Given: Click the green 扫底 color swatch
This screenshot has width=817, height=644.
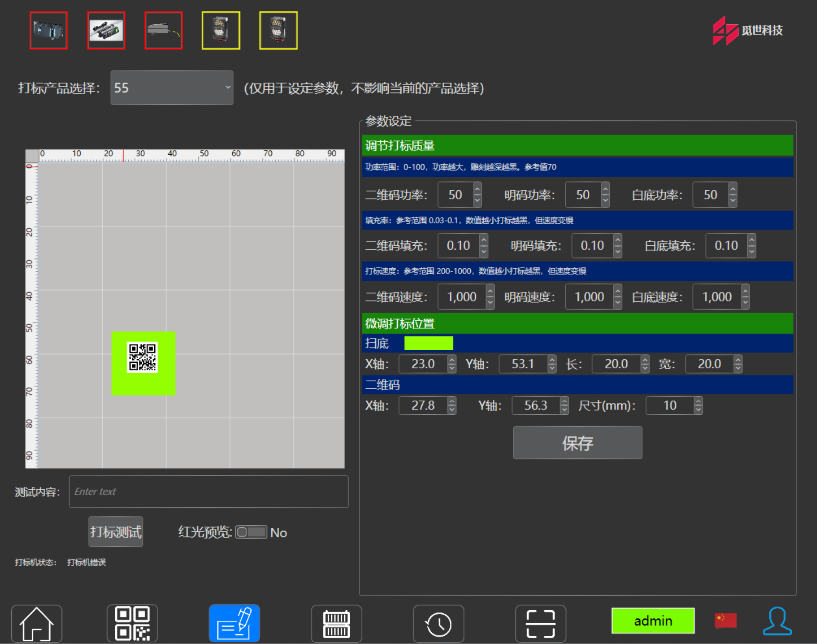Looking at the screenshot, I should (428, 343).
